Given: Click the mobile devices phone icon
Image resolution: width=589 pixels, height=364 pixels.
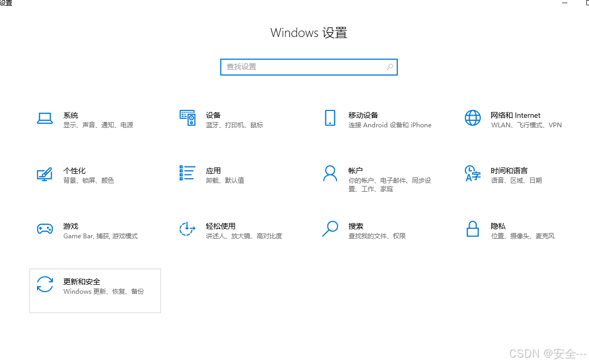Looking at the screenshot, I should click(x=330, y=118).
